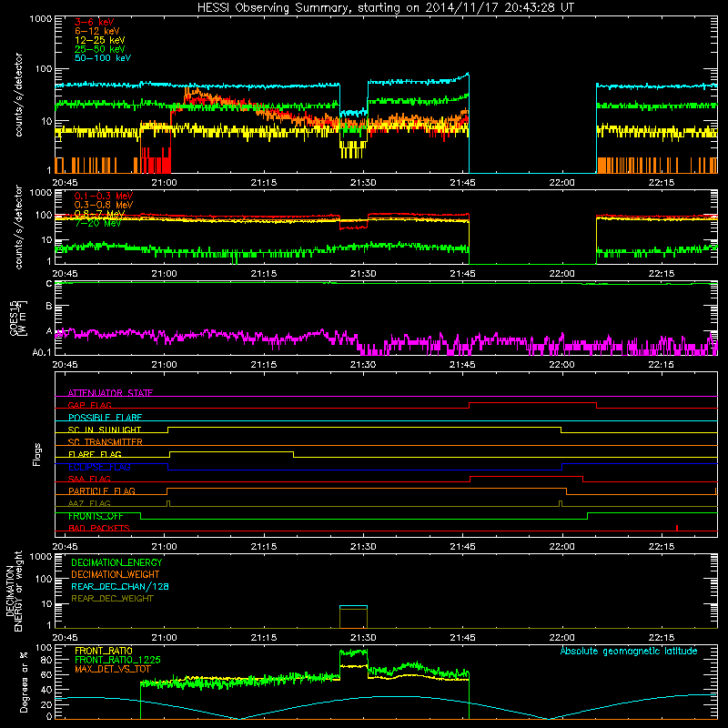Click the yellow FRONT_RATIO legend label
728x728 pixels.
(104, 651)
